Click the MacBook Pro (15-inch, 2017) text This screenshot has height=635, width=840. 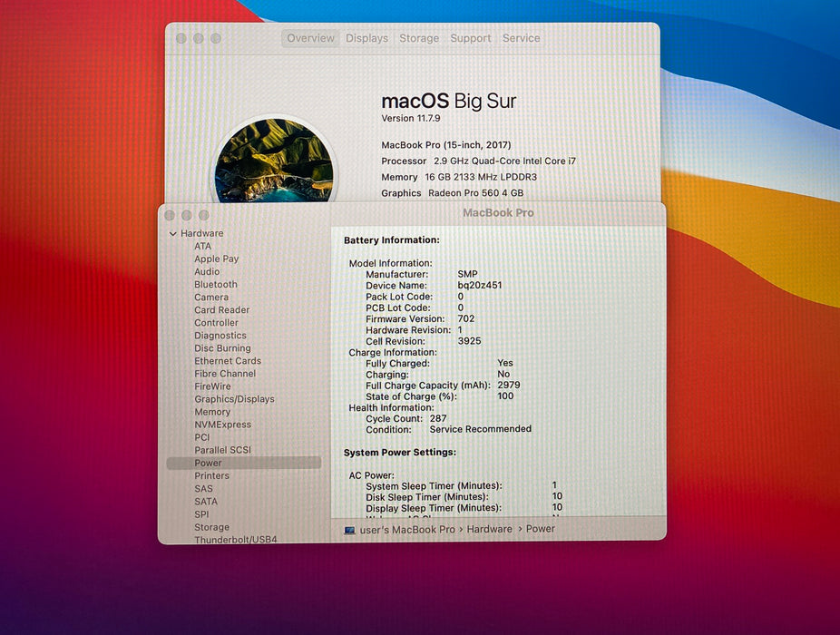click(x=446, y=144)
